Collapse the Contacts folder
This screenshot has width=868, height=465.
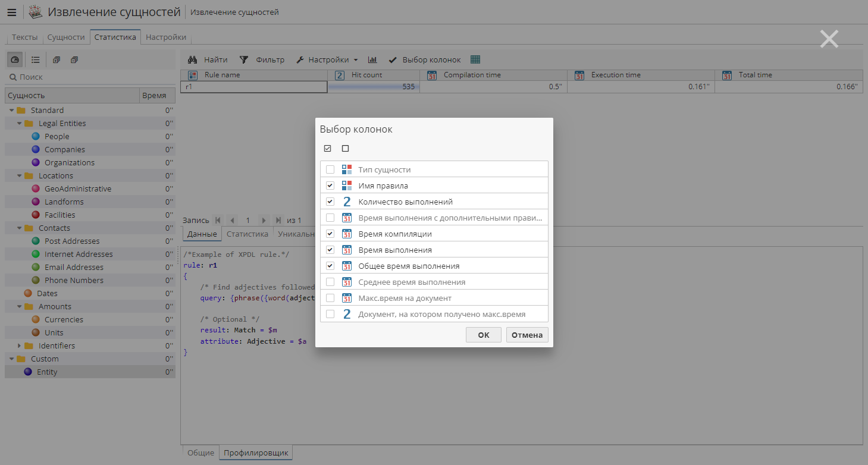[19, 228]
